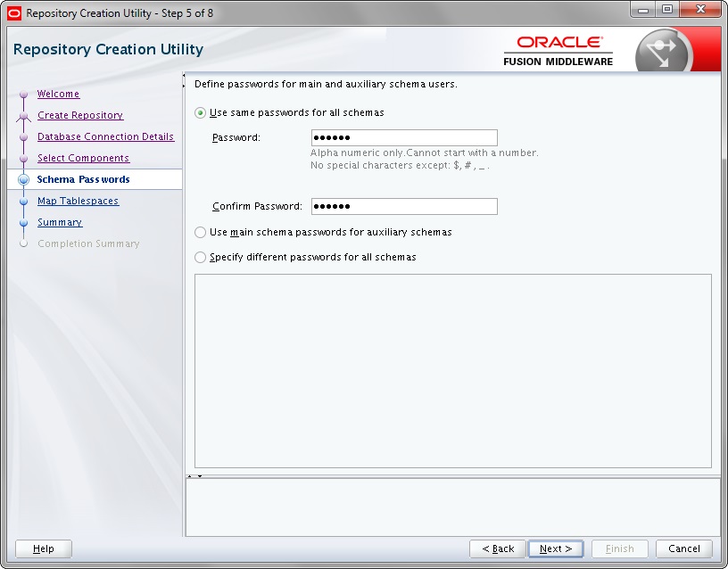Proceed with the Next button
Viewport: 728px width, 569px height.
pyautogui.click(x=556, y=548)
